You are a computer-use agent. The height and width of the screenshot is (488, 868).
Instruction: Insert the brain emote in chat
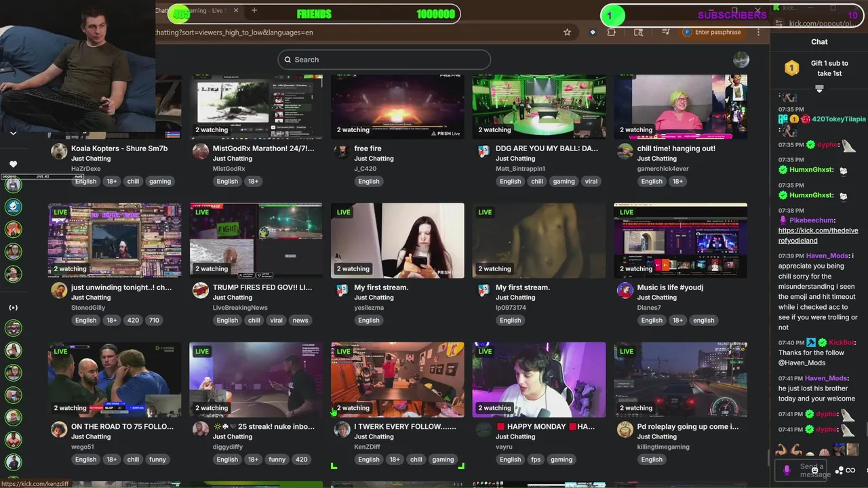click(x=824, y=451)
